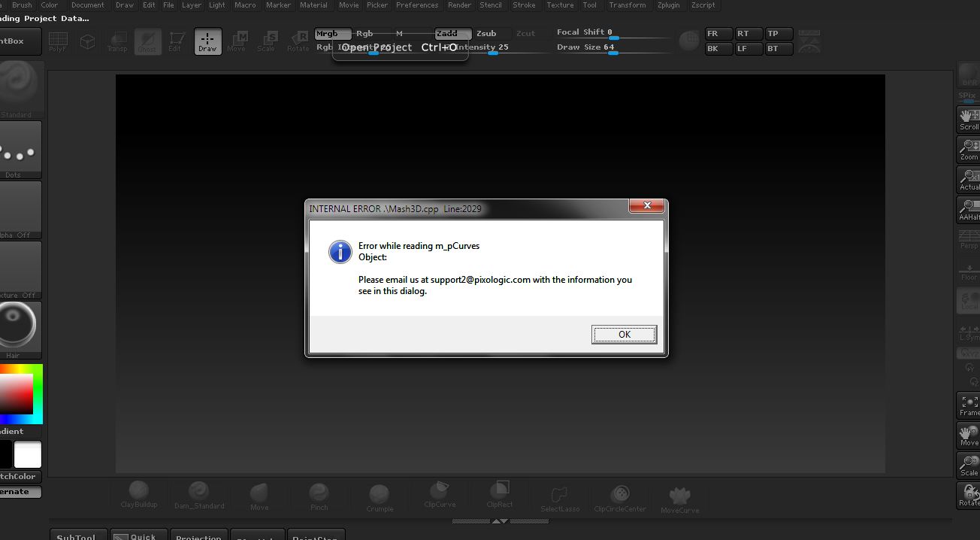Click the RT right view button
The image size is (980, 540).
[x=749, y=34]
